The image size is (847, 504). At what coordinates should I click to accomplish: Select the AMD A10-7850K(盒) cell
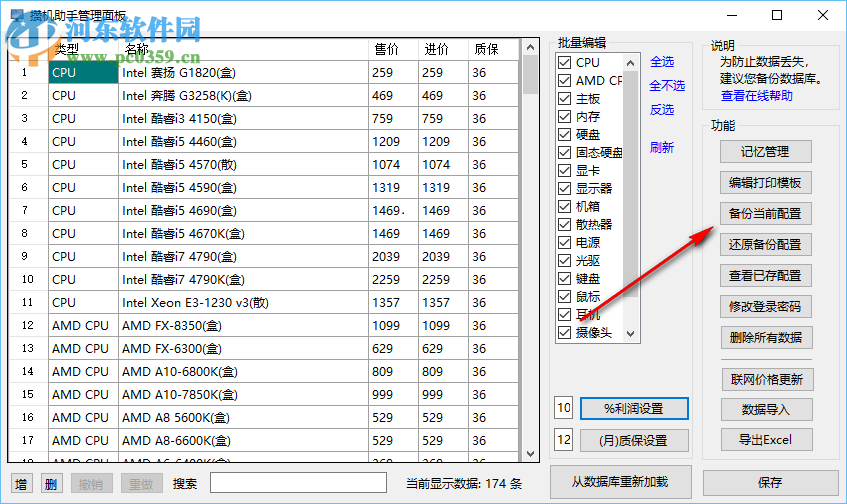pyautogui.click(x=244, y=395)
